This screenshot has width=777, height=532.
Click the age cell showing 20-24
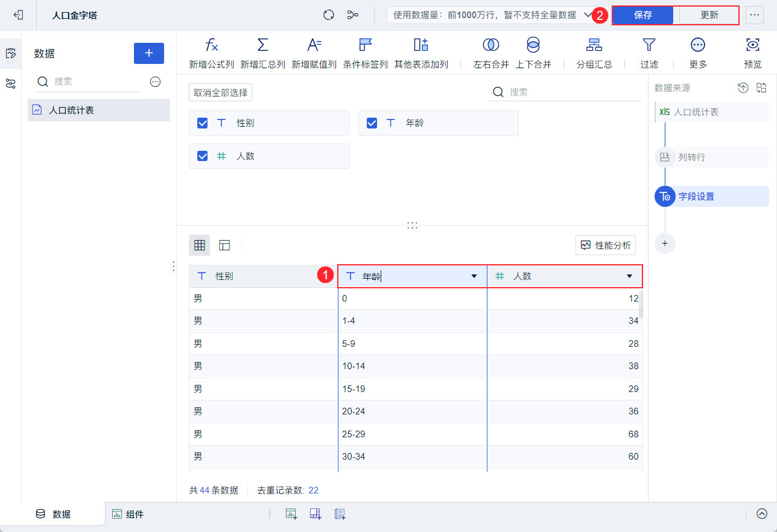point(413,411)
